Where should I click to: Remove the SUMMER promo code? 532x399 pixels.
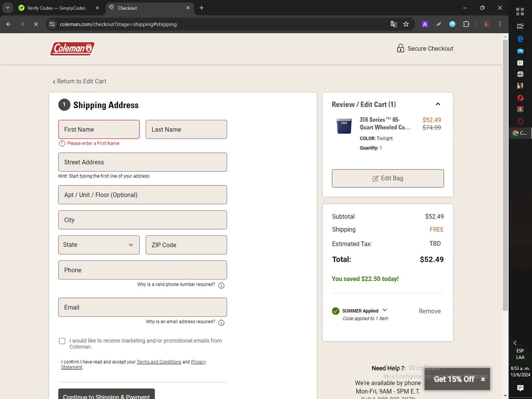[x=430, y=311]
